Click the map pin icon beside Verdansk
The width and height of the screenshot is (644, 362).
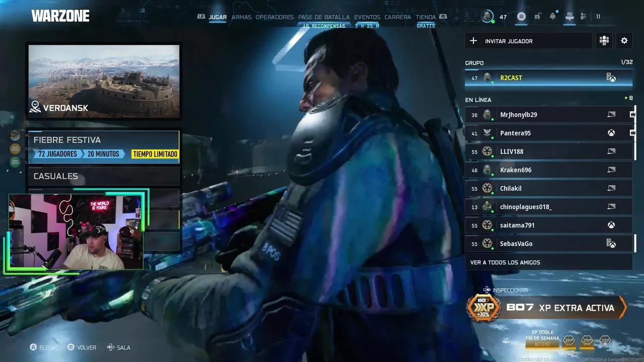[35, 107]
